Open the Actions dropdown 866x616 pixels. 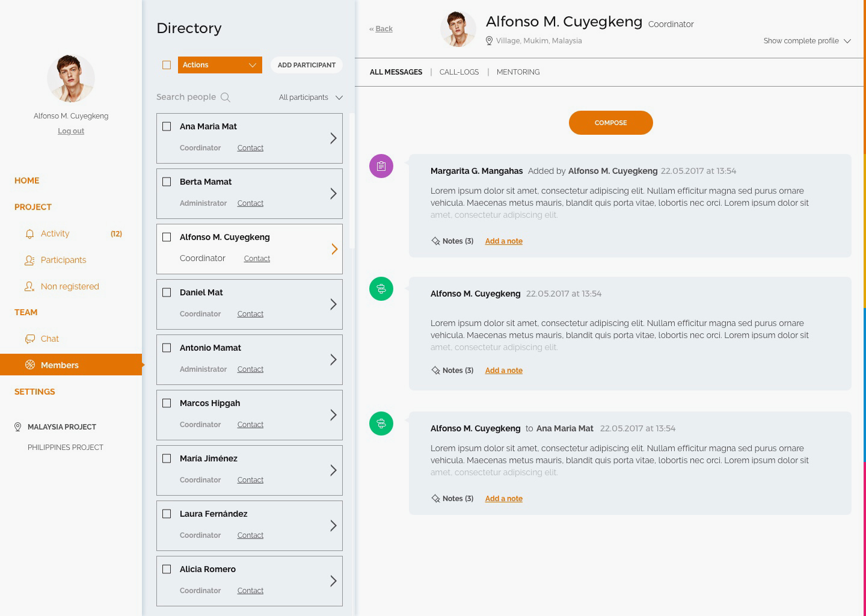(220, 65)
